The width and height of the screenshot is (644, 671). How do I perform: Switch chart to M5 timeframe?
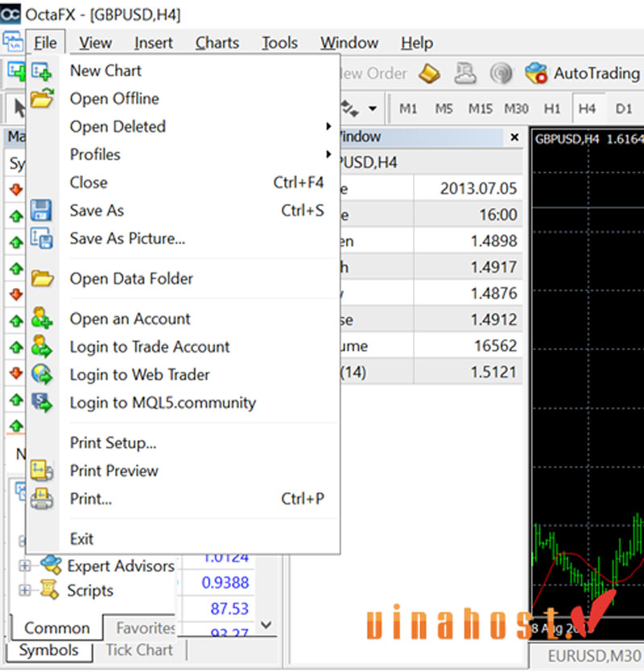tap(444, 109)
